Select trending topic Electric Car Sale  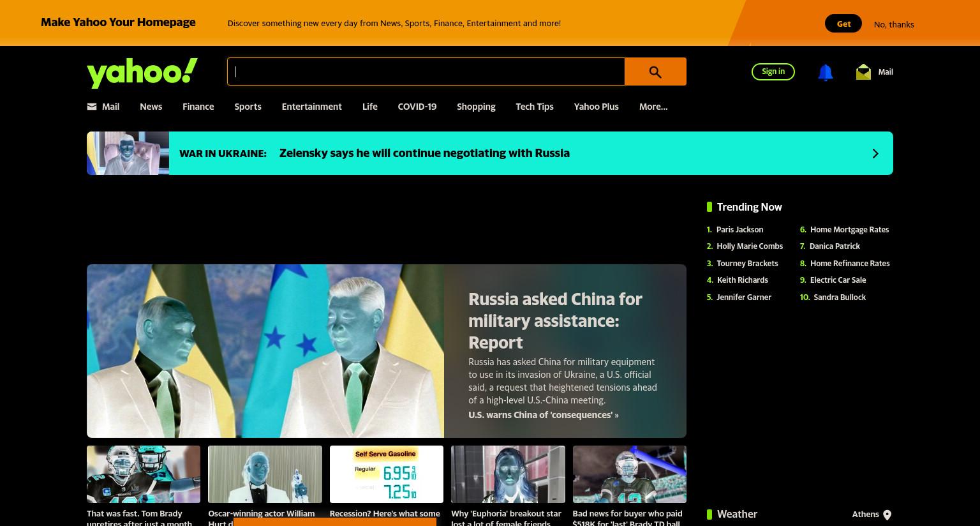click(838, 280)
